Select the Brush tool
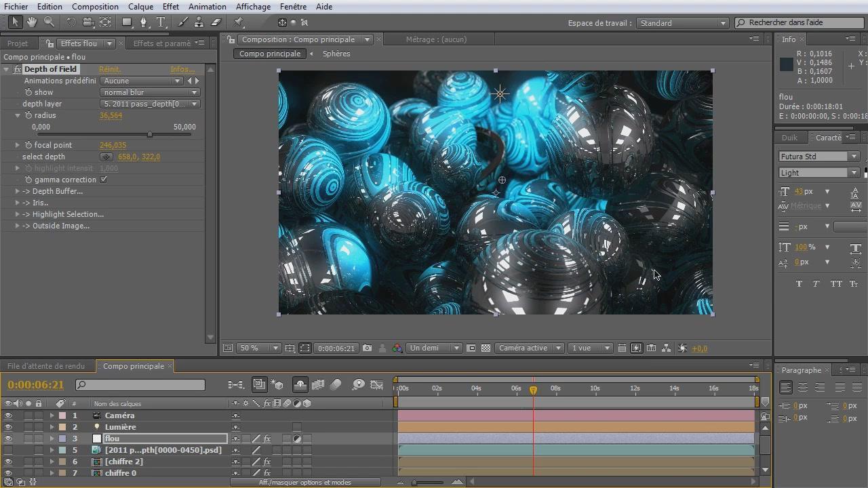This screenshot has width=868, height=488. point(183,22)
